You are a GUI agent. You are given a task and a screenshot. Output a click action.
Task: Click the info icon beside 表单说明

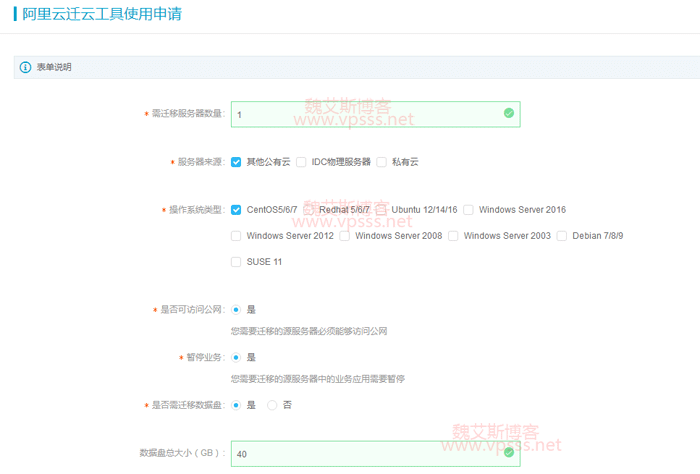coord(25,67)
